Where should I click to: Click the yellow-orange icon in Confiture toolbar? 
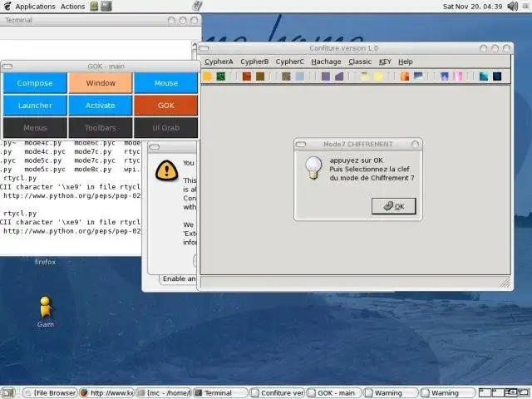[x=208, y=76]
